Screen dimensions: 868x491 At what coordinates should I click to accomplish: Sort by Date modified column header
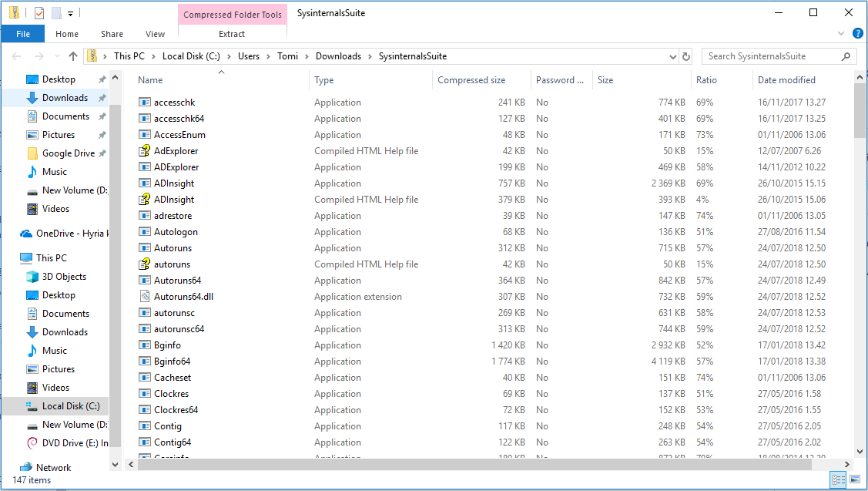803,80
